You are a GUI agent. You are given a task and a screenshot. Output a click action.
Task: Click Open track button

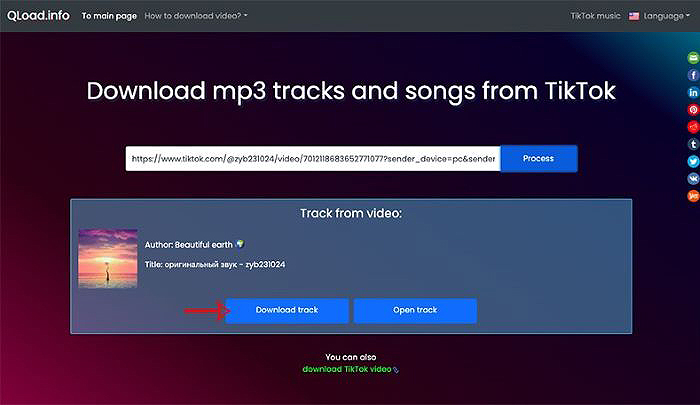[x=415, y=310]
